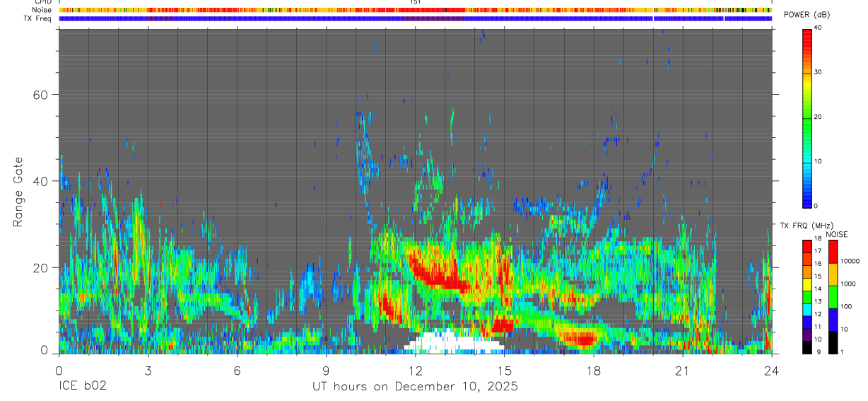Click the '0' label on the POWER colorbar
The width and height of the screenshot is (868, 401).
pyautogui.click(x=817, y=206)
